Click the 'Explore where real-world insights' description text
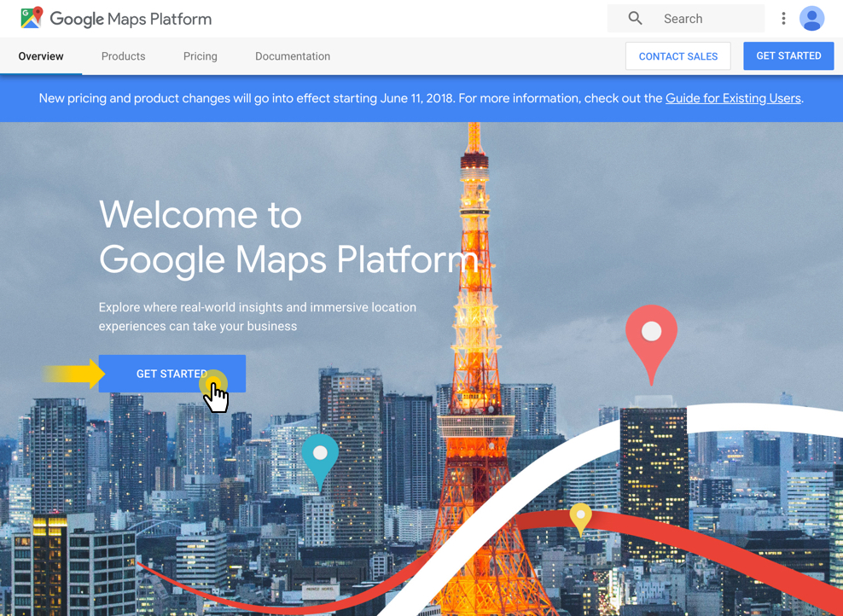This screenshot has height=616, width=843. [x=258, y=317]
